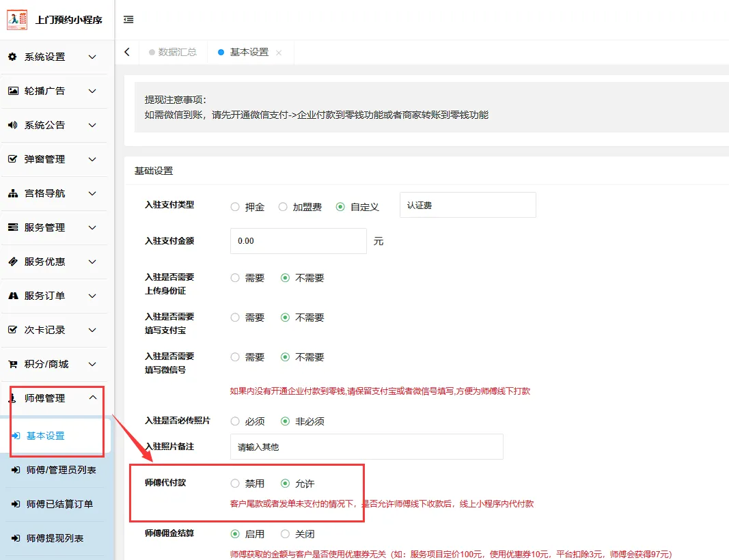The height and width of the screenshot is (560, 729).
Task: Select 启用 for 师傅佣金结算
Action: [x=235, y=534]
